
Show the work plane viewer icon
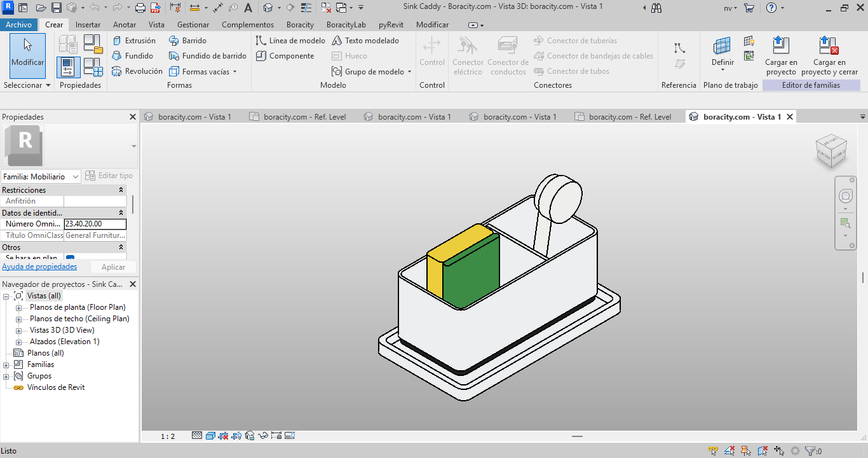click(749, 56)
